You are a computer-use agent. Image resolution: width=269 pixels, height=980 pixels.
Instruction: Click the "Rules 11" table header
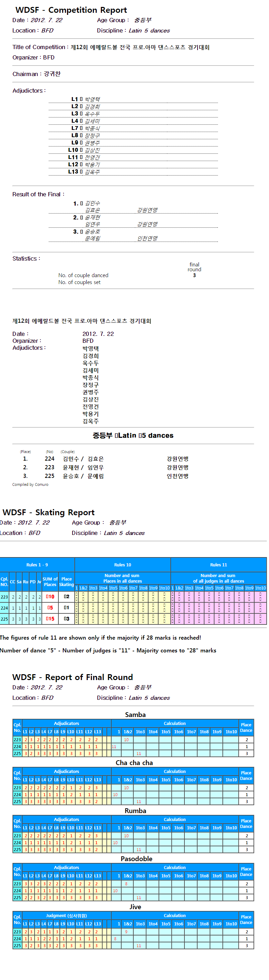[x=219, y=565]
